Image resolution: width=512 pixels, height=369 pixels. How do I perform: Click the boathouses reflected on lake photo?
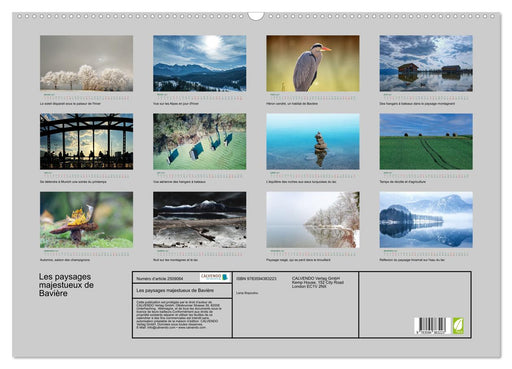point(426,63)
